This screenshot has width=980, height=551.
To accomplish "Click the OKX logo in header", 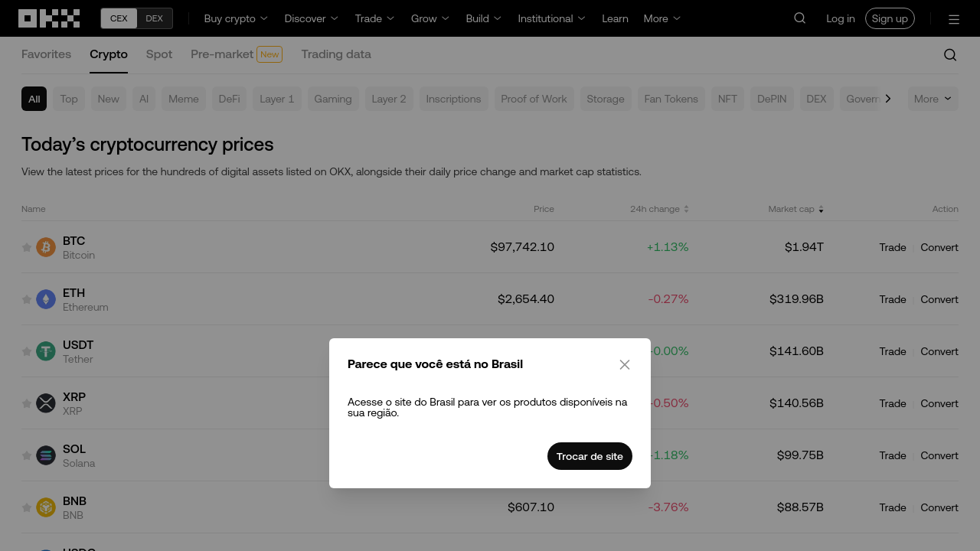I will [x=49, y=18].
